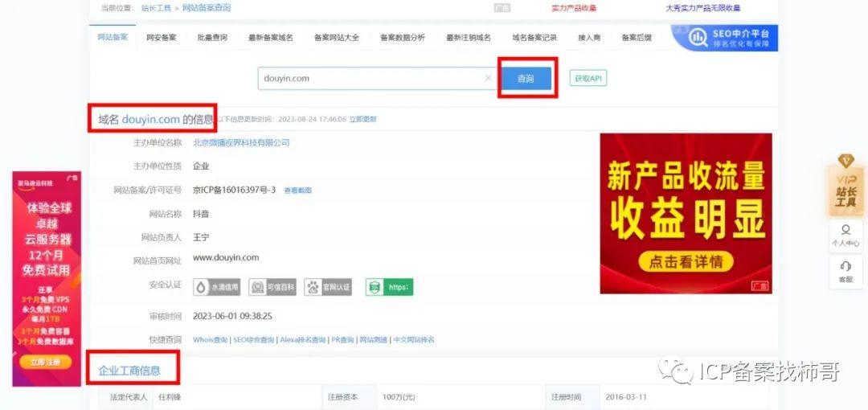Select the registered capital 100万(元)

point(399,397)
